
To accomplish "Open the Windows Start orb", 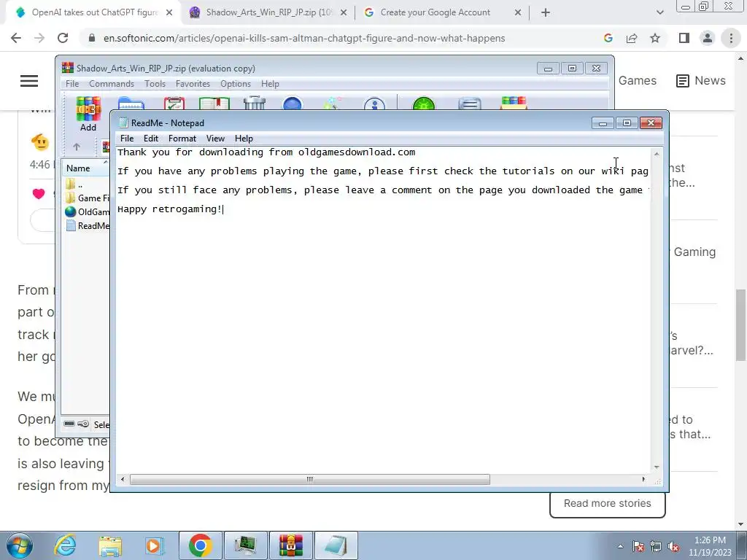I will 19,545.
